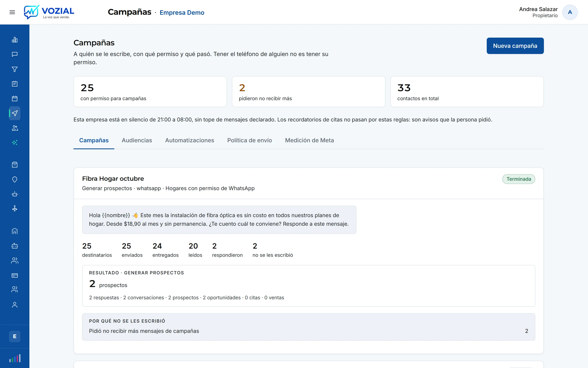Select the paper plane campaigns icon
Image resolution: width=588 pixels, height=368 pixels.
click(14, 113)
